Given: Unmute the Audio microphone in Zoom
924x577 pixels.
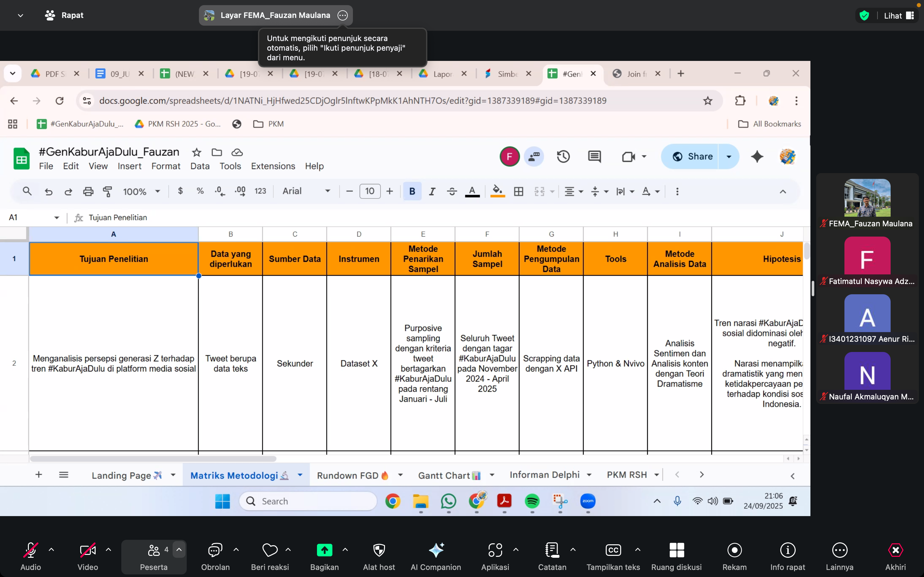Looking at the screenshot, I should coord(30,550).
